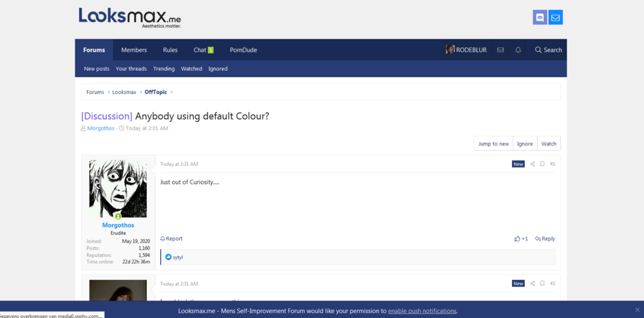The height and width of the screenshot is (318, 644).
Task: Click the enable push notifications link
Action: click(x=422, y=311)
